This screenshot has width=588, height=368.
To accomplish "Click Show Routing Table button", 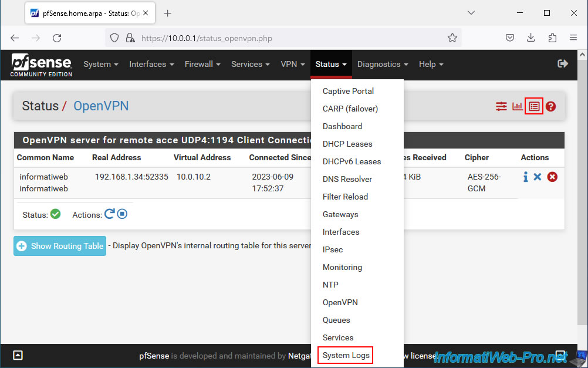I will tap(60, 246).
